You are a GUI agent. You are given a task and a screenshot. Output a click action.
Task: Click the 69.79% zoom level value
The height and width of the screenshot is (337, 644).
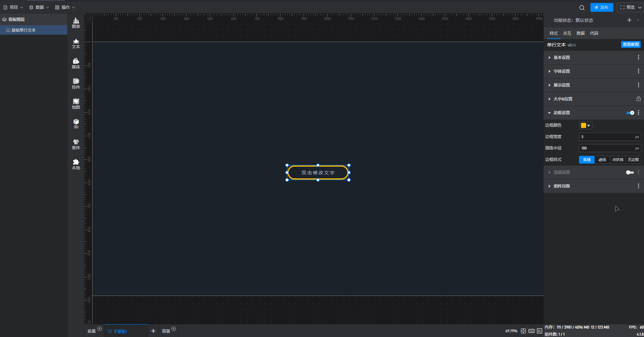[511, 331]
